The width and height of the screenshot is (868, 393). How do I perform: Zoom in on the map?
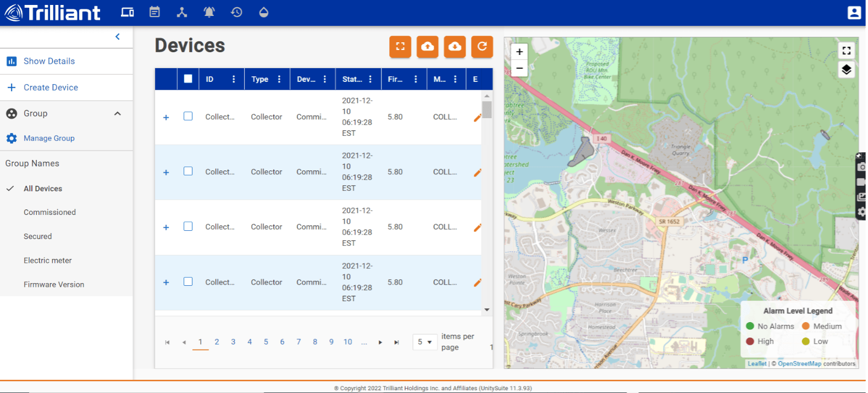519,52
